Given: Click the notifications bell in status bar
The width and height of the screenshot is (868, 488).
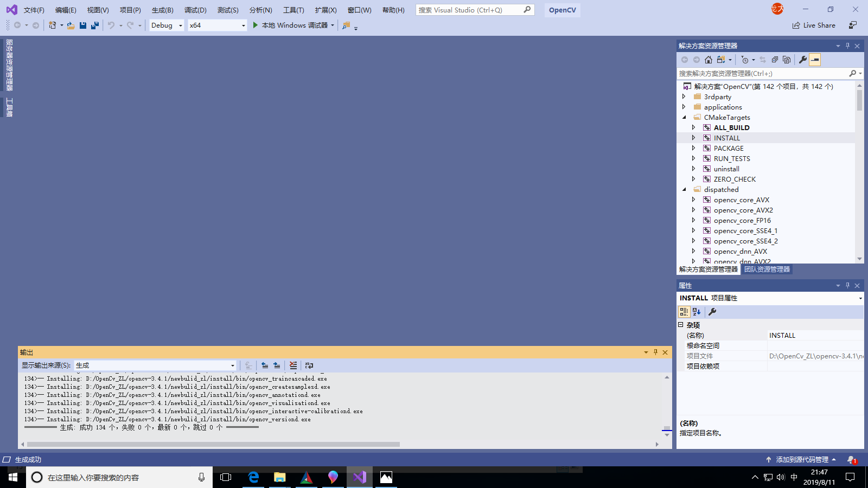Looking at the screenshot, I should 851,460.
